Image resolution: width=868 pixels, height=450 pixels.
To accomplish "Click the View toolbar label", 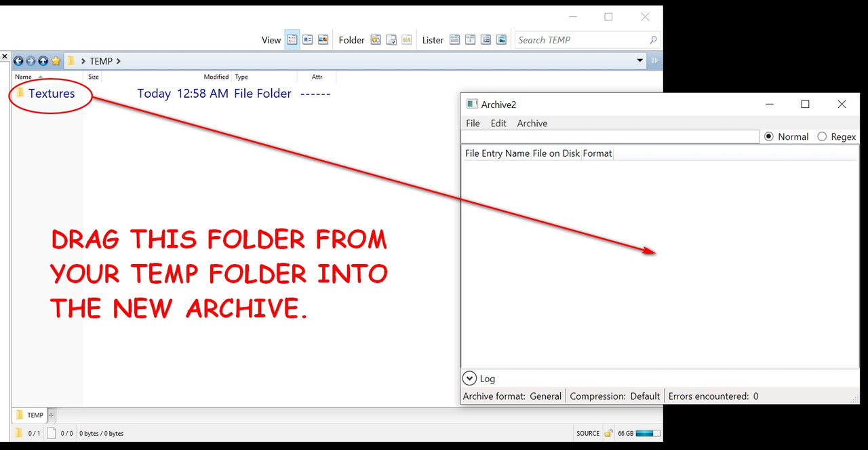I will (271, 40).
